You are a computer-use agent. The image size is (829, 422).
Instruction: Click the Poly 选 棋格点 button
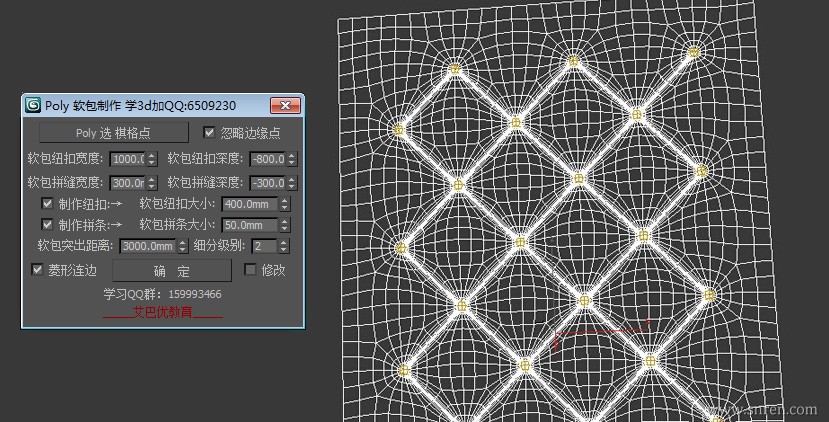[114, 133]
